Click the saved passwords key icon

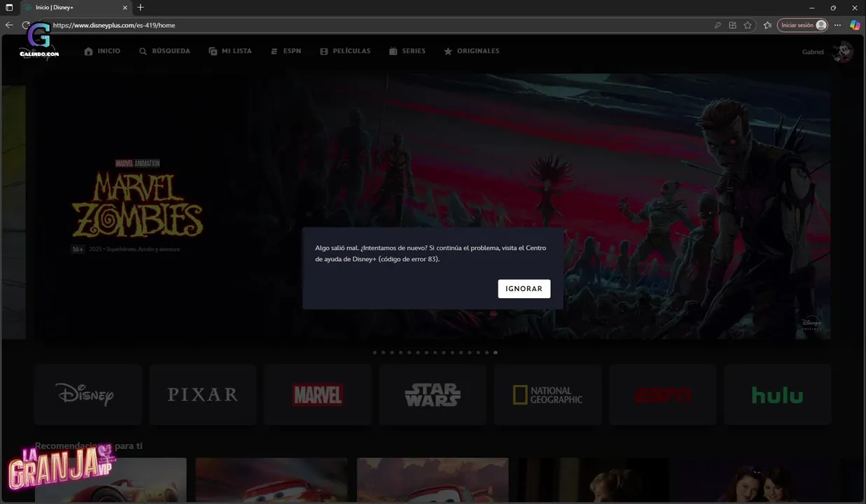pyautogui.click(x=718, y=25)
